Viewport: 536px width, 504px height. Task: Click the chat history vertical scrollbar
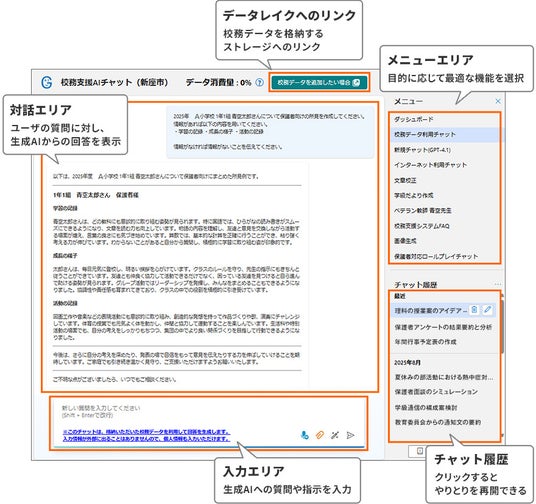[x=502, y=326]
